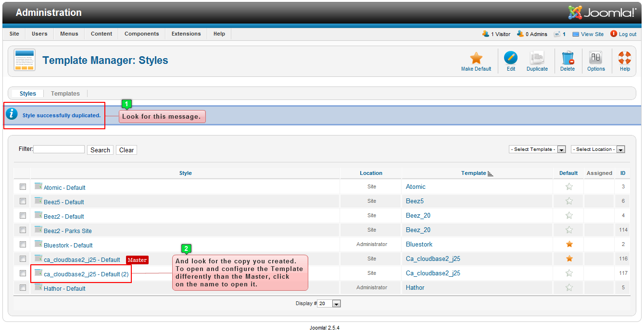644x333 pixels.
Task: Sort by the Location column header
Action: (371, 173)
